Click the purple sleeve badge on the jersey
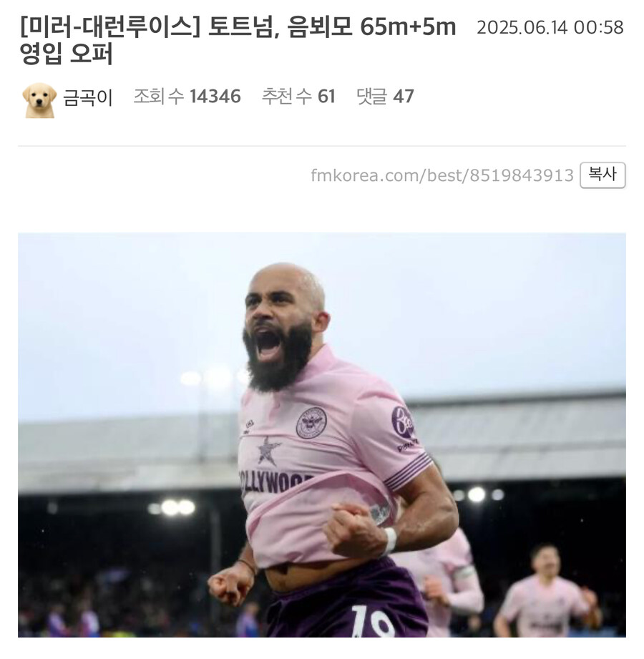The height and width of the screenshot is (659, 644). click(404, 425)
